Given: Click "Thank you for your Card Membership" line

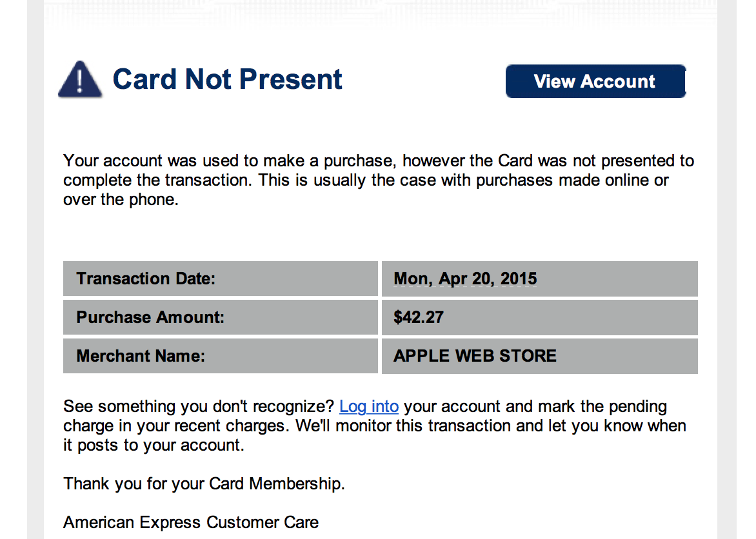Looking at the screenshot, I should click(204, 484).
